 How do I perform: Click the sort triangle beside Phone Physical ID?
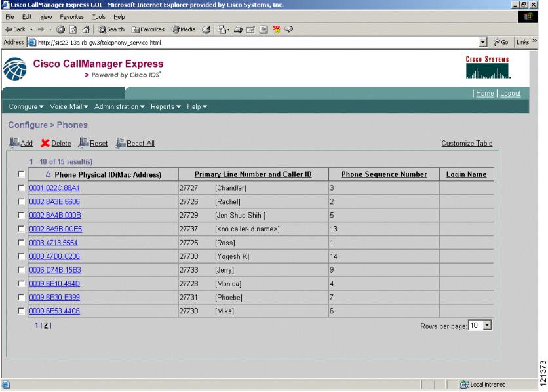point(49,174)
